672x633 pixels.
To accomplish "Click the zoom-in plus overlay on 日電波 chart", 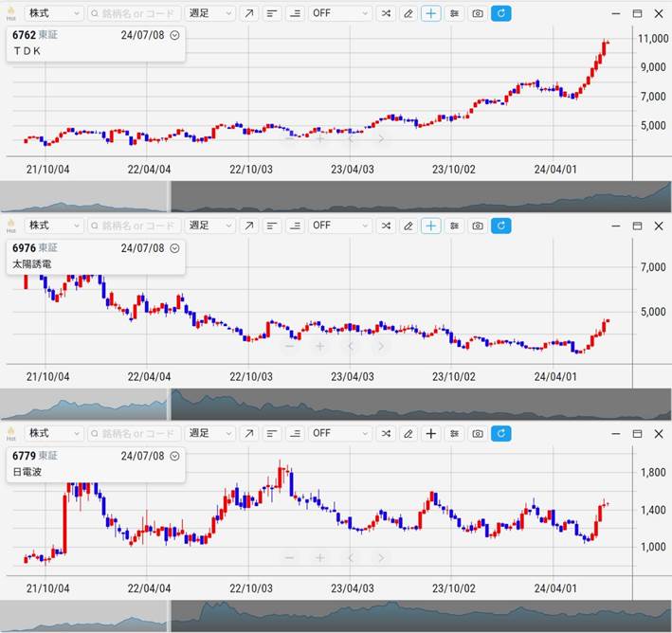I will pyautogui.click(x=320, y=557).
